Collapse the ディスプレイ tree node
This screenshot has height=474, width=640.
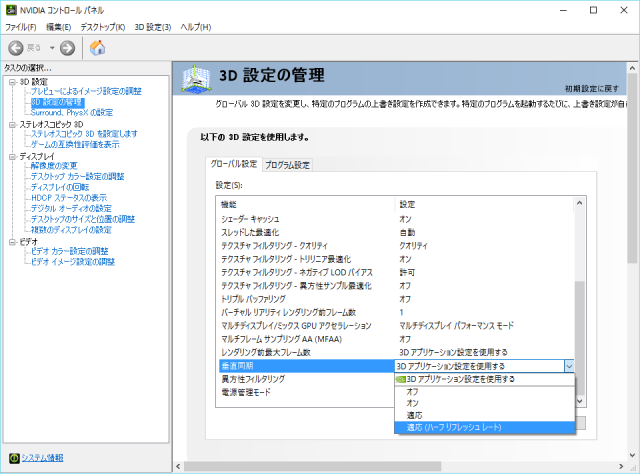tap(11, 156)
